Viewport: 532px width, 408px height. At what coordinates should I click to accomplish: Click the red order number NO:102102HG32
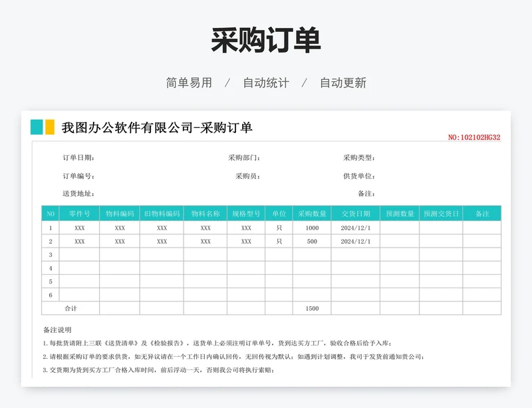tap(474, 137)
